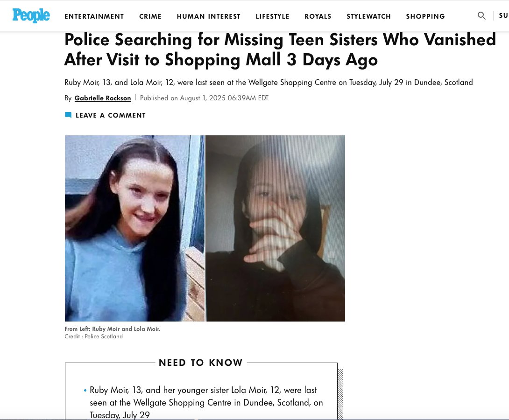Viewport: 509px width, 420px height.
Task: Click the photo caption From Left text
Action: pyautogui.click(x=113, y=329)
